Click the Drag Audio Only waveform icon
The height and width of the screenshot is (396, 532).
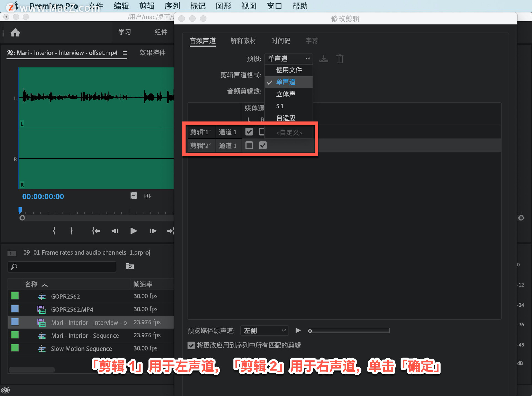(x=148, y=196)
